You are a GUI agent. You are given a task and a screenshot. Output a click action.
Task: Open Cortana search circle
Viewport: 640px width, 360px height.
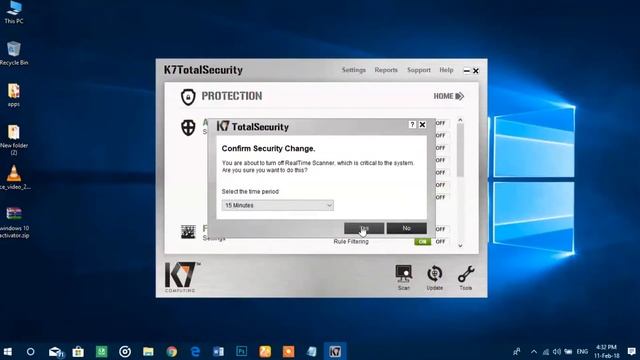tap(31, 351)
